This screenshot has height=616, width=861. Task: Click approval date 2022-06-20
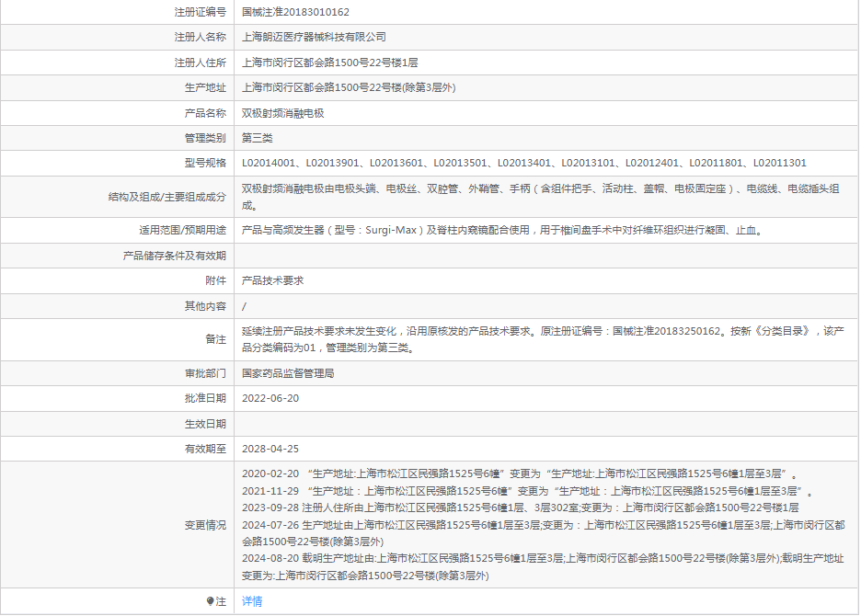coord(270,398)
